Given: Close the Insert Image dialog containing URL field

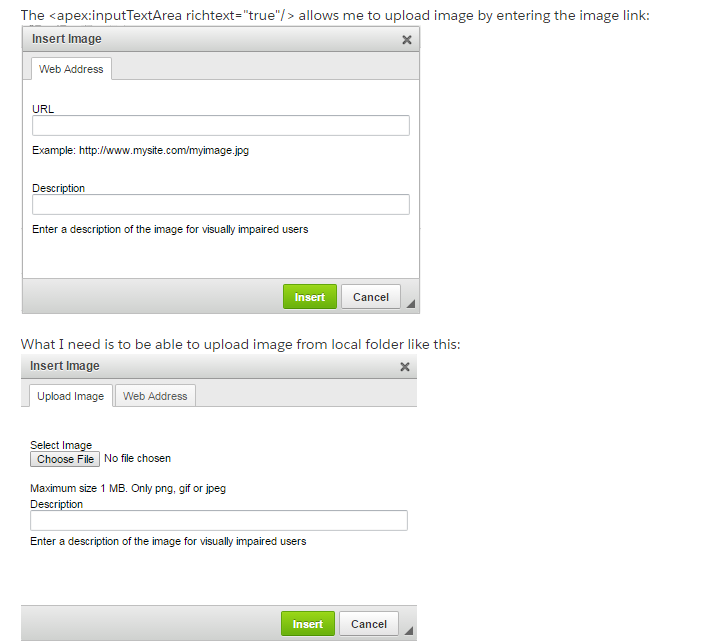Looking at the screenshot, I should (406, 40).
